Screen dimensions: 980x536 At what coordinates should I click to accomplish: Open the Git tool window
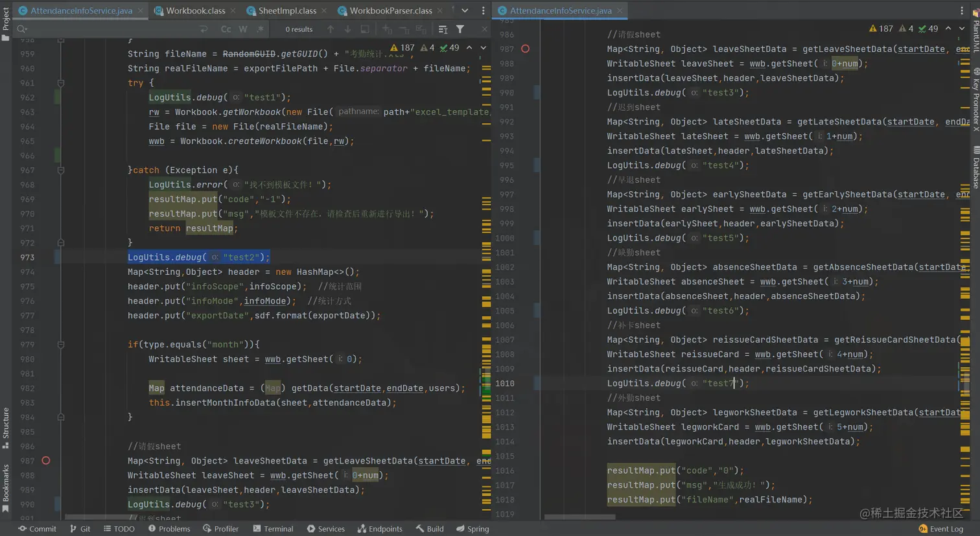click(x=80, y=529)
